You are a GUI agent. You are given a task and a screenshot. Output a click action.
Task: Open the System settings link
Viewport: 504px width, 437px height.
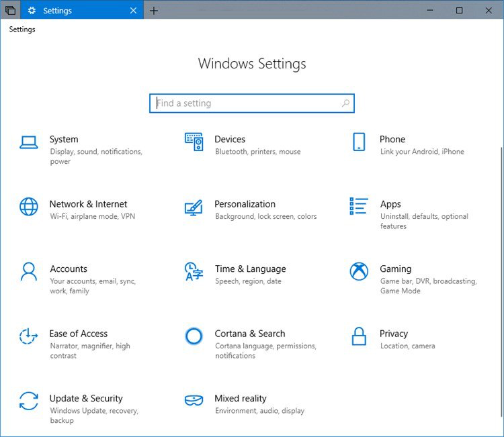coord(64,139)
